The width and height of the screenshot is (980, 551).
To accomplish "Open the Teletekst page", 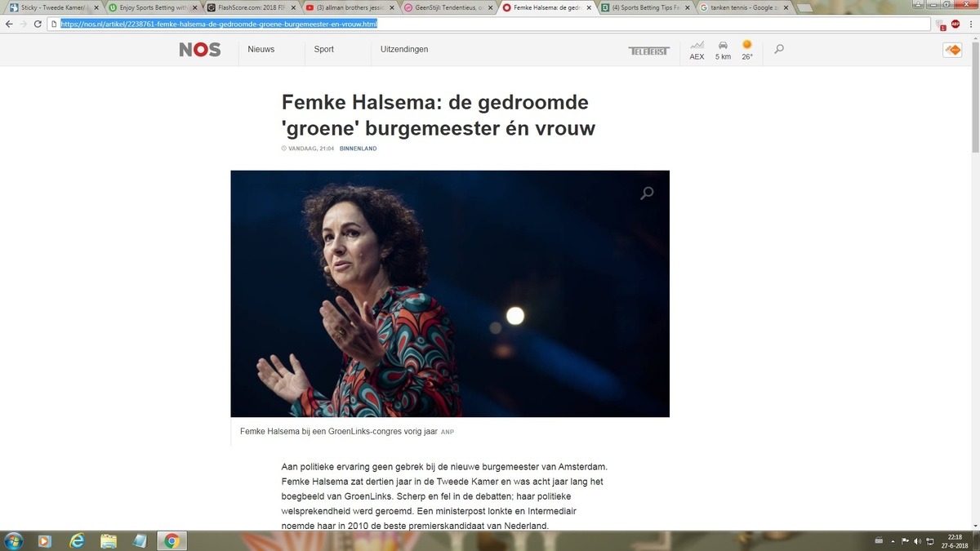I will 648,51.
